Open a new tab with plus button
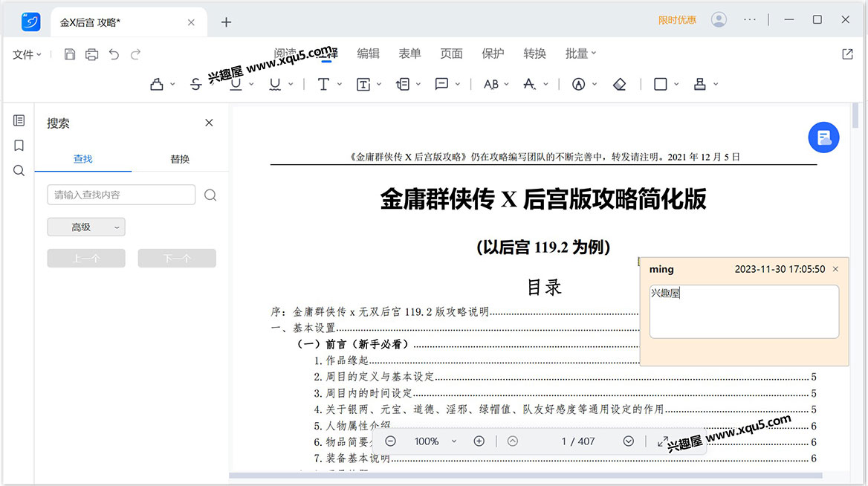Image resolution: width=868 pixels, height=486 pixels. 226,22
